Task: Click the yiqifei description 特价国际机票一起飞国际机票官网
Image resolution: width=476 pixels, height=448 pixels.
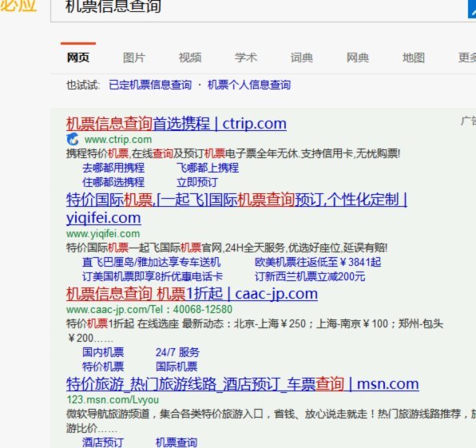Action: click(145, 248)
